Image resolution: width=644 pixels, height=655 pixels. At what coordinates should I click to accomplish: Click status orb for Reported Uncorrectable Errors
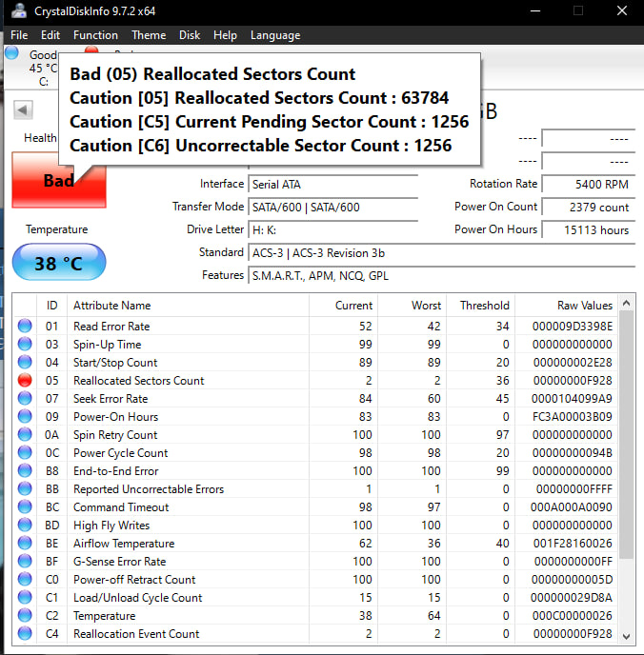tap(25, 488)
